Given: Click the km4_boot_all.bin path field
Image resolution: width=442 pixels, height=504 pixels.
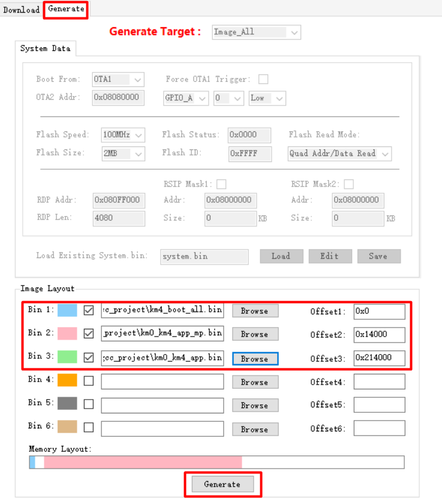Looking at the screenshot, I should tap(162, 310).
